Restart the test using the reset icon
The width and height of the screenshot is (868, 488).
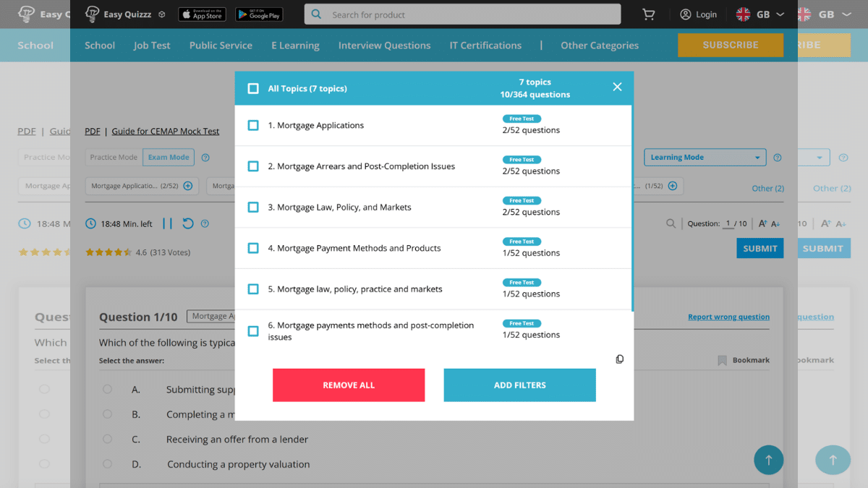[x=187, y=223]
